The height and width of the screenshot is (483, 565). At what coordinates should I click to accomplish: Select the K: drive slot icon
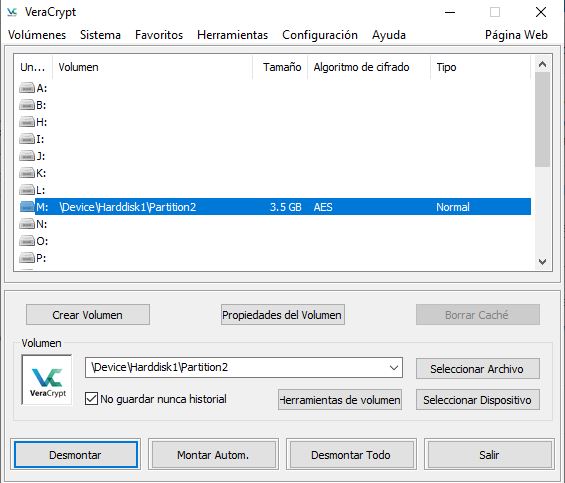pos(27,173)
